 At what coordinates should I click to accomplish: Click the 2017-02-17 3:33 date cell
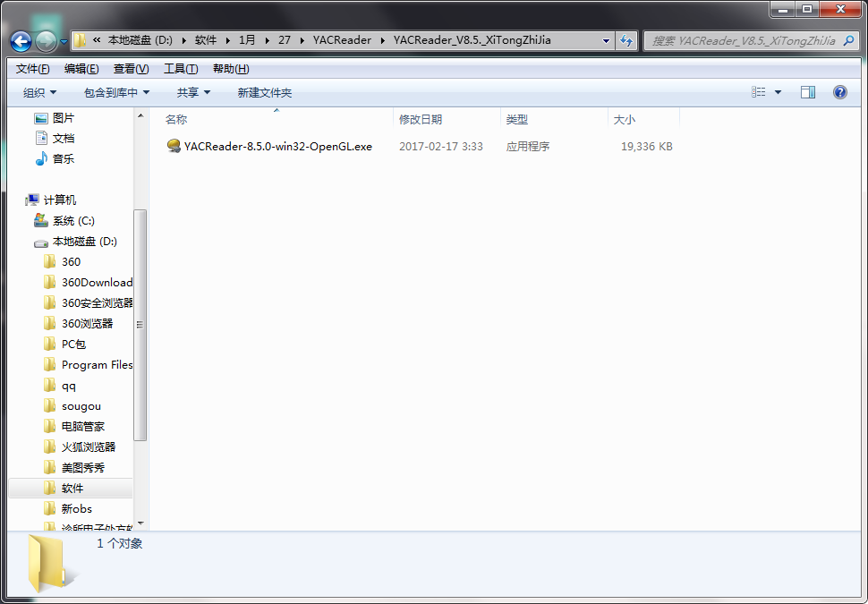pos(440,146)
